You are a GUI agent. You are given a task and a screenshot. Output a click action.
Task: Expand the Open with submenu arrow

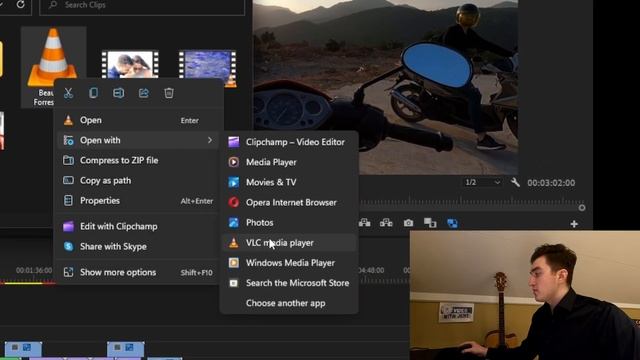(210, 140)
